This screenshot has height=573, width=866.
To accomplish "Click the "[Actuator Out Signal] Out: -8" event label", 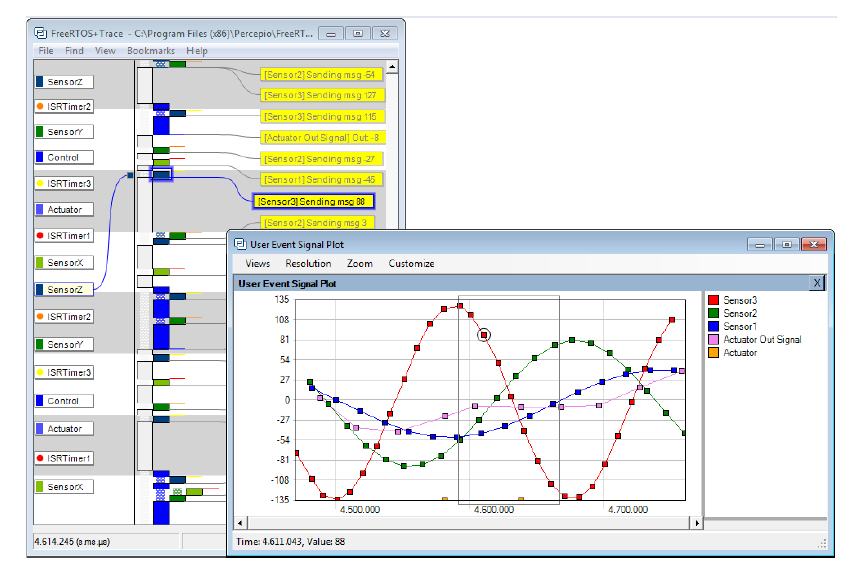I will point(322,138).
